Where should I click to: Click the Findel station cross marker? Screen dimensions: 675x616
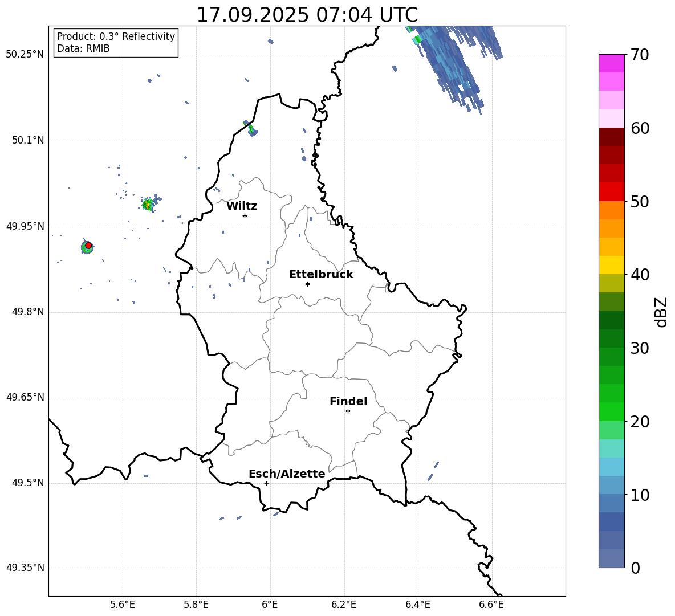[348, 411]
